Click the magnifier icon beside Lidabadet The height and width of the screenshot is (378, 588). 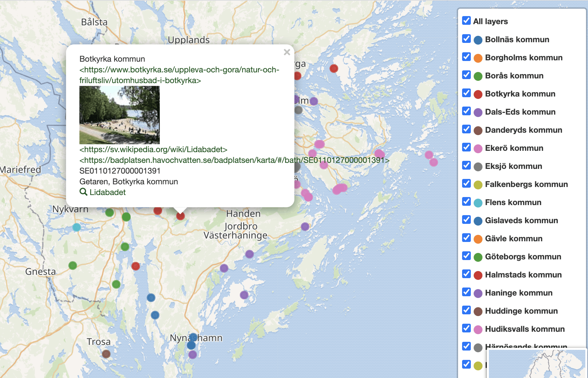coord(83,192)
